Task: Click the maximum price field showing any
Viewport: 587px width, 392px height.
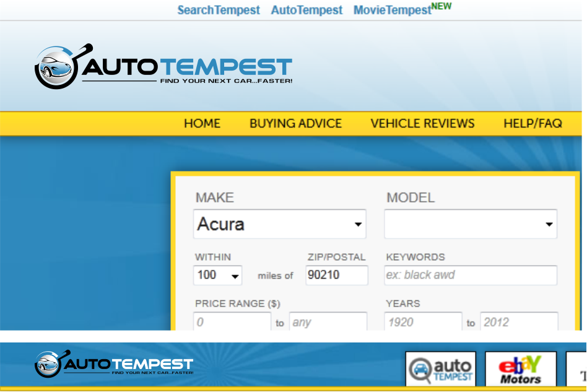Action: coord(328,322)
